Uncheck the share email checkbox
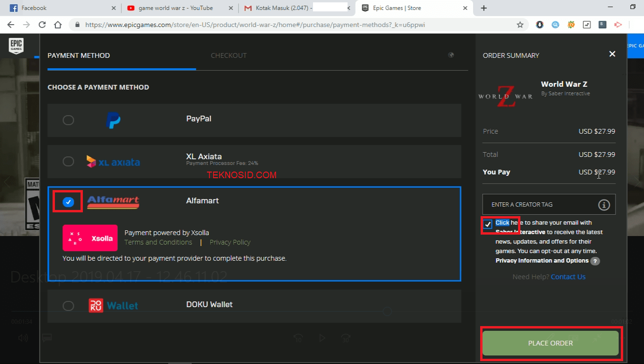The image size is (644, 364). [488, 224]
